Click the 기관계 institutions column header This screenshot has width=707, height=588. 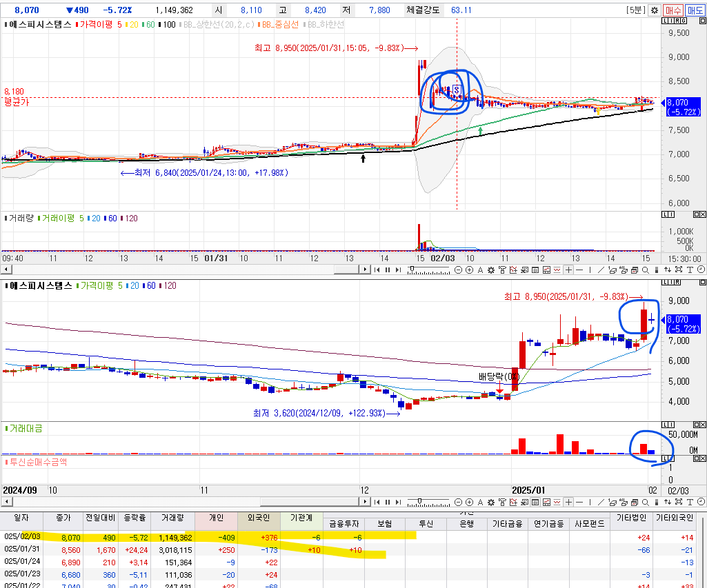click(x=301, y=518)
